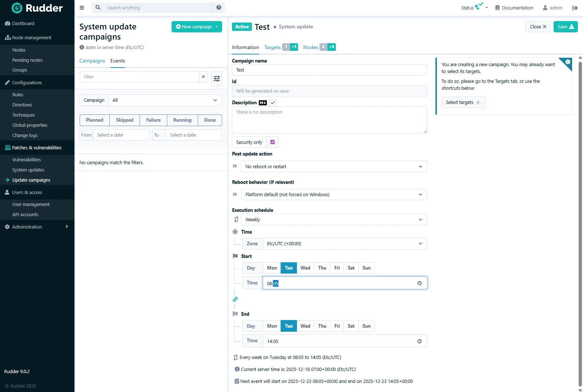
Task: Clear the filter with the X icon
Action: (204, 77)
